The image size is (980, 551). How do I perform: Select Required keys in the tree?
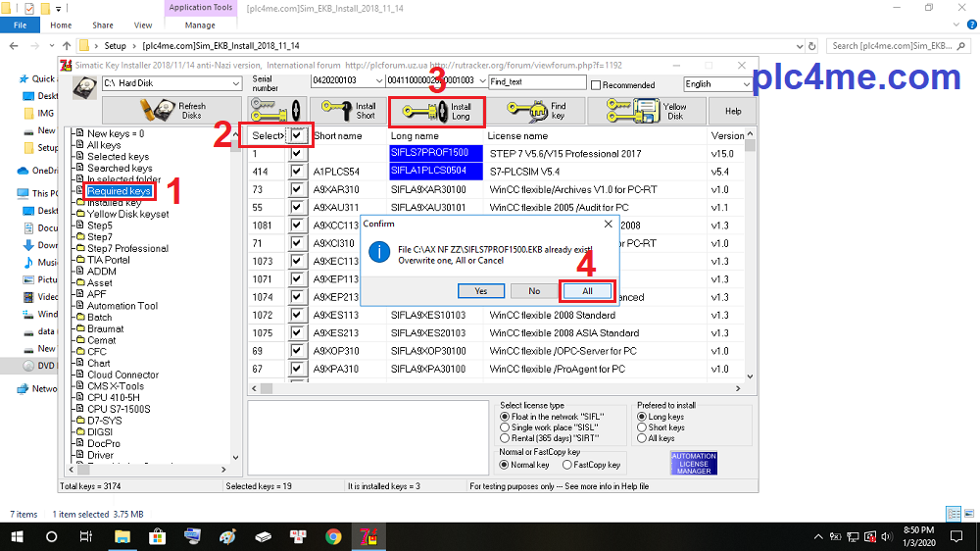click(x=119, y=191)
